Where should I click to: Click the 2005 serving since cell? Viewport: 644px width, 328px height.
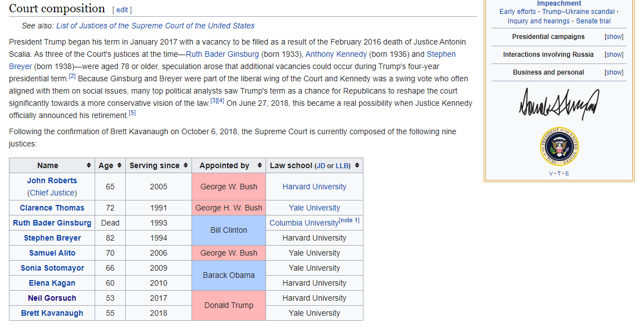tap(159, 187)
